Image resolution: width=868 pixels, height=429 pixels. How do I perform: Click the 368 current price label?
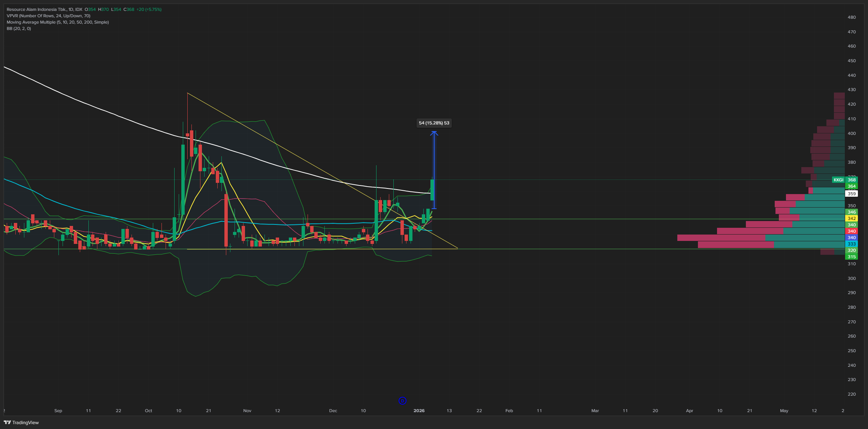click(852, 180)
